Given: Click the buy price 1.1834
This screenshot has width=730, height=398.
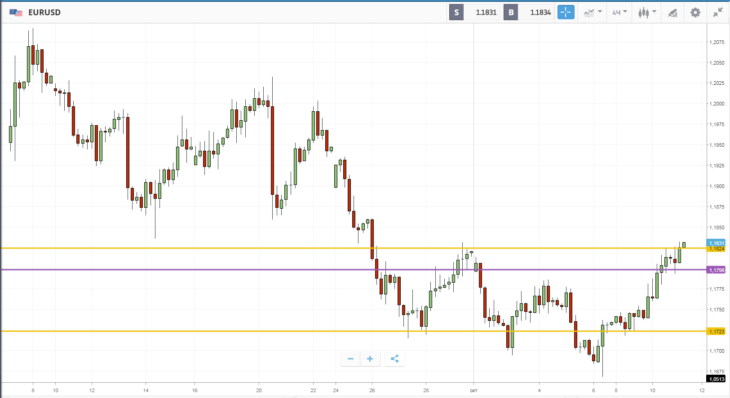Looking at the screenshot, I should point(541,13).
